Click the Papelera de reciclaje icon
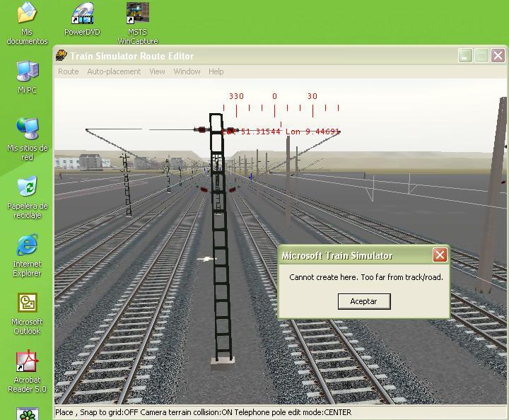 (27, 187)
